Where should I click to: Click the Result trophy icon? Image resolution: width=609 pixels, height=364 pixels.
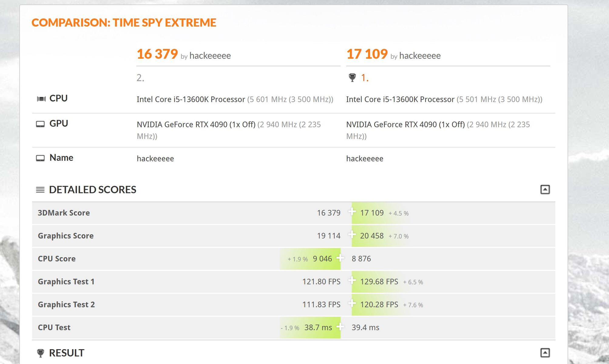click(x=40, y=353)
